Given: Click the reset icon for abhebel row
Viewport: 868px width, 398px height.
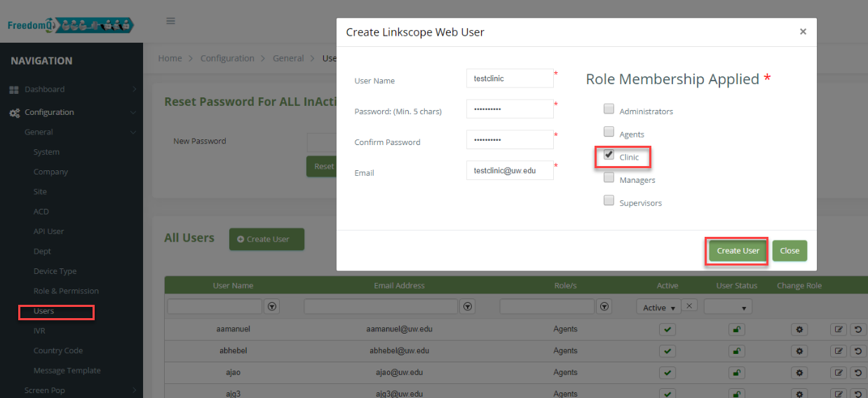Looking at the screenshot, I should click(857, 351).
